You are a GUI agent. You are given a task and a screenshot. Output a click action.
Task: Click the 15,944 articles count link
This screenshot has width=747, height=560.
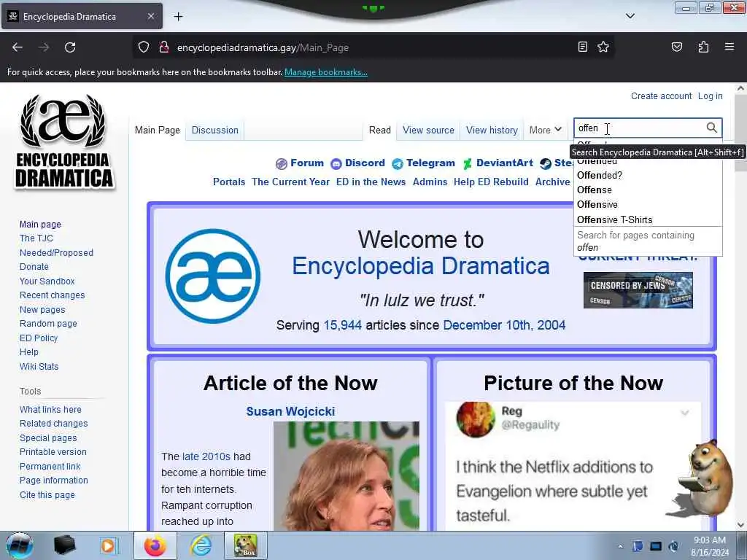point(343,325)
